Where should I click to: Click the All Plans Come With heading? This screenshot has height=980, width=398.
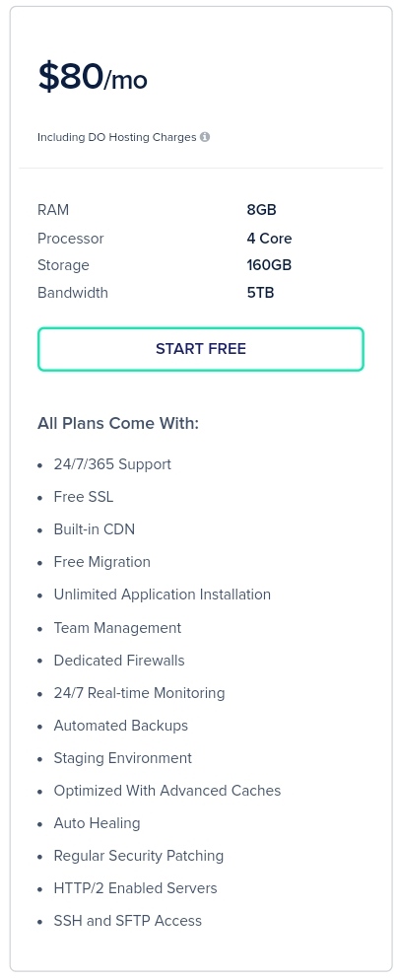(x=118, y=423)
